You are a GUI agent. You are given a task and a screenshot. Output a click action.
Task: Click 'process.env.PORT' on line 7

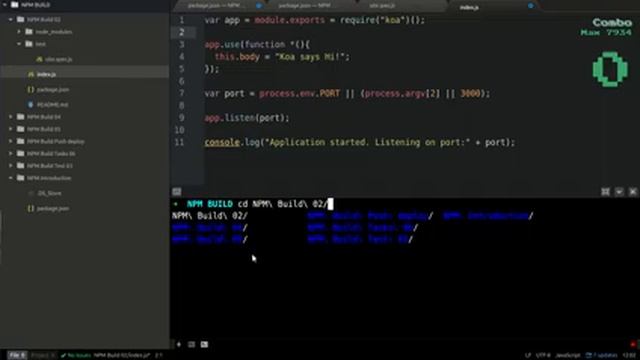pos(300,93)
